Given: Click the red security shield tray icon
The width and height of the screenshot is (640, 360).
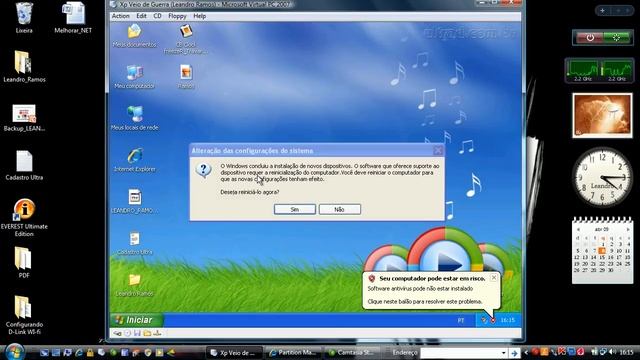Looking at the screenshot, I should tap(493, 320).
